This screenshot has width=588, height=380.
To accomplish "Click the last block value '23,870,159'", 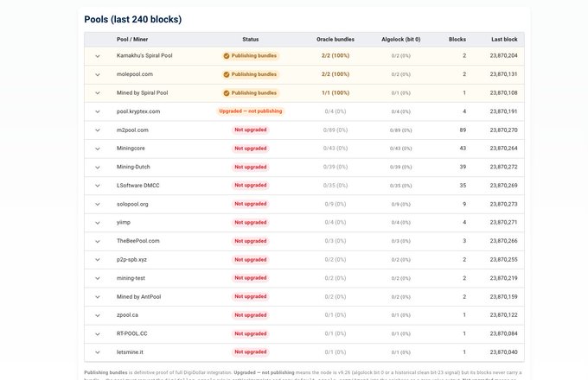I will 503,297.
